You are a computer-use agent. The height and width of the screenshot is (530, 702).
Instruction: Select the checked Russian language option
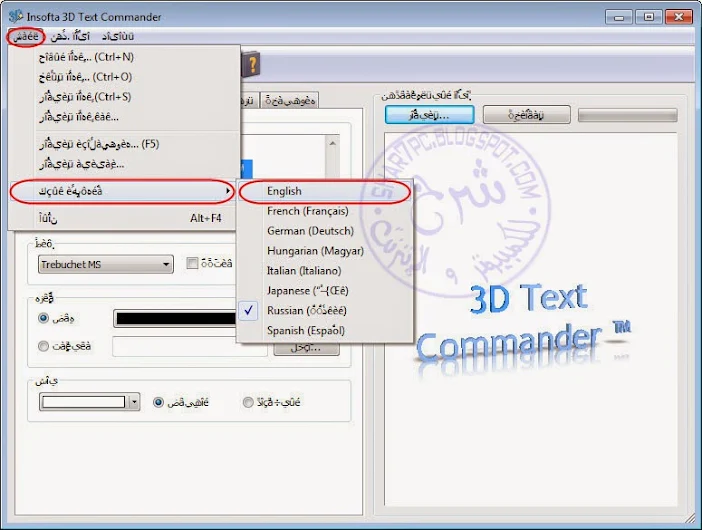click(325, 311)
